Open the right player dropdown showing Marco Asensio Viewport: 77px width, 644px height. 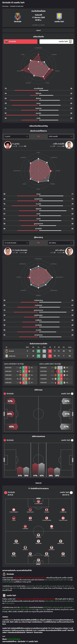60,136
